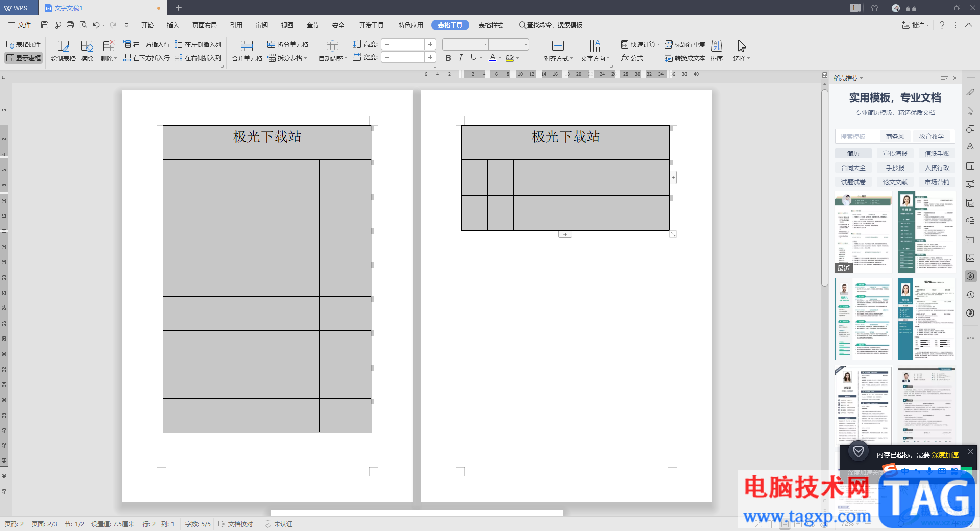
Task: Open the 文件 file menu
Action: [x=19, y=25]
